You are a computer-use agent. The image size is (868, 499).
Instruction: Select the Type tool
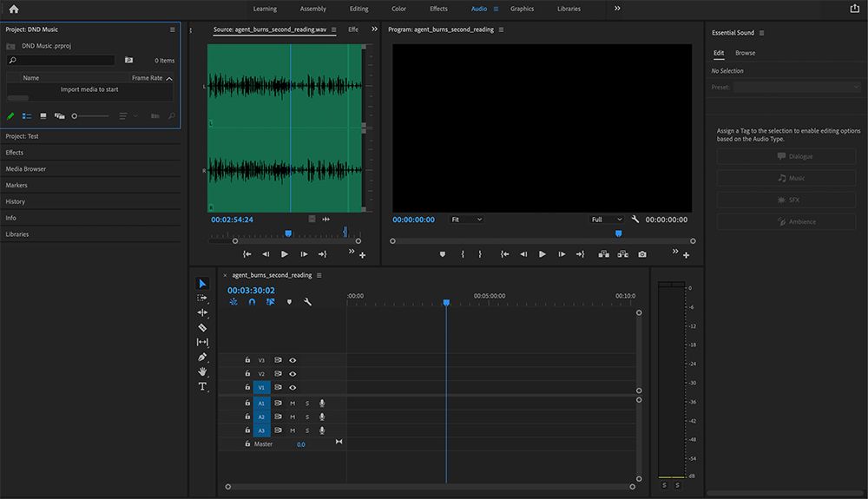[x=202, y=386]
